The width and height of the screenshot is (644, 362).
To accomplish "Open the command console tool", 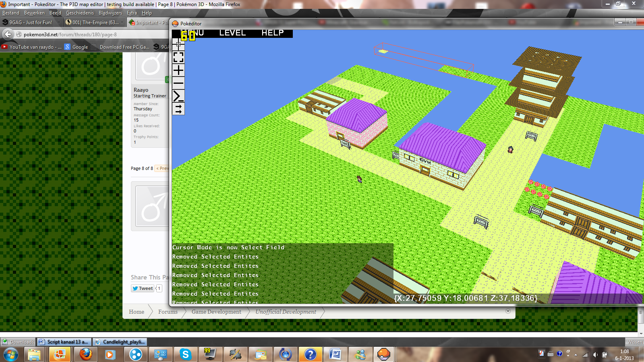I will pos(178,96).
